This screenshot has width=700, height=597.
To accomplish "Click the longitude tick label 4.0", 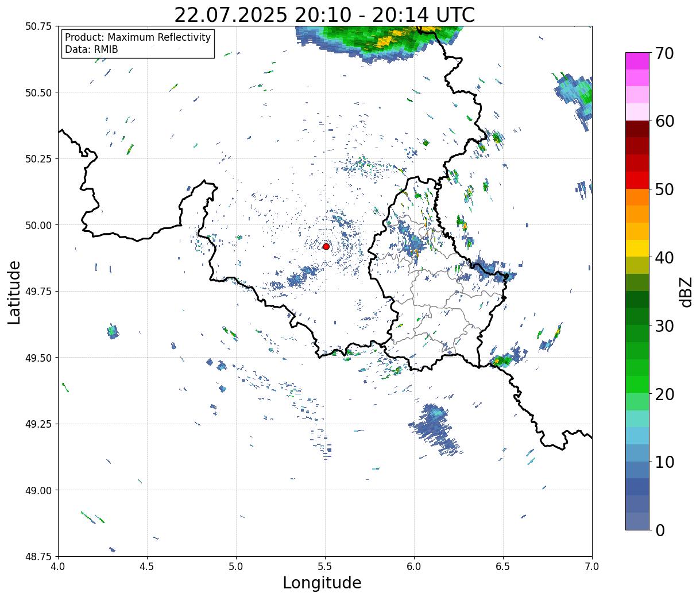I will (x=58, y=566).
